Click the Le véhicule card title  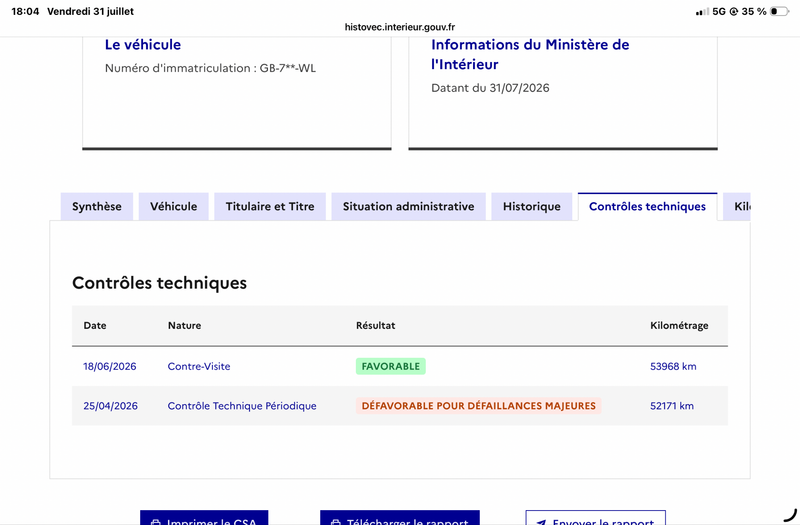pyautogui.click(x=143, y=45)
